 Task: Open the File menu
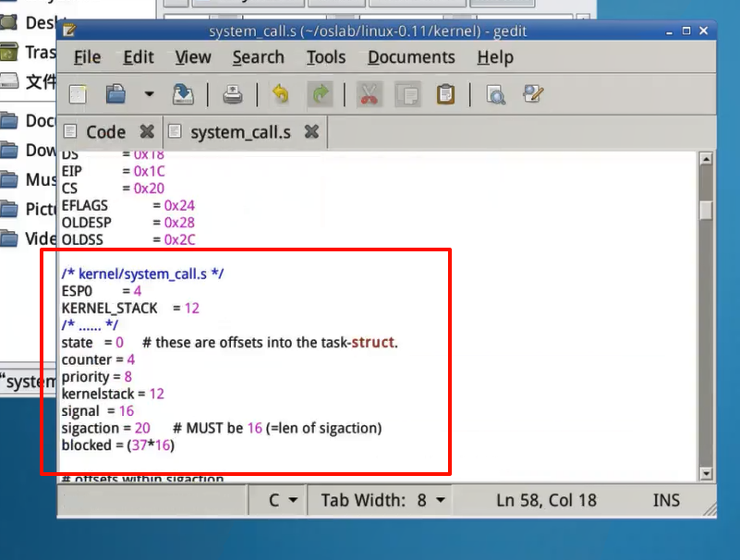point(87,57)
